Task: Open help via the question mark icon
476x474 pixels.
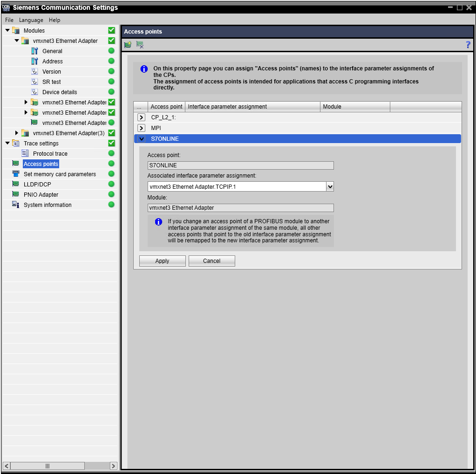Action: (x=468, y=45)
